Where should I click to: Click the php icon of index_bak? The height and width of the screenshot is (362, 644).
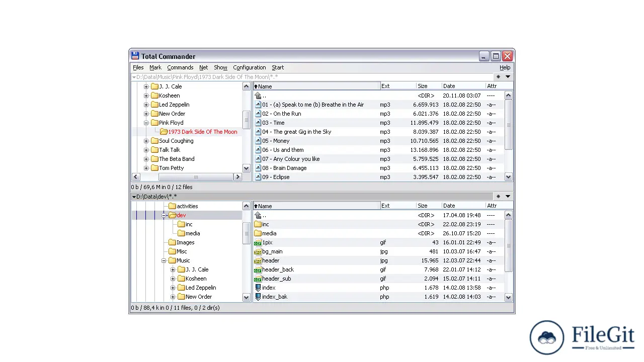coord(258,297)
